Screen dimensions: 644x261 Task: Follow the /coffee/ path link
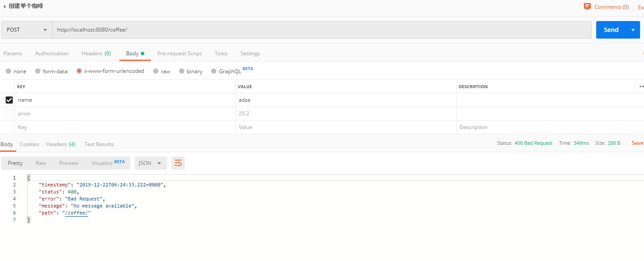(76, 213)
